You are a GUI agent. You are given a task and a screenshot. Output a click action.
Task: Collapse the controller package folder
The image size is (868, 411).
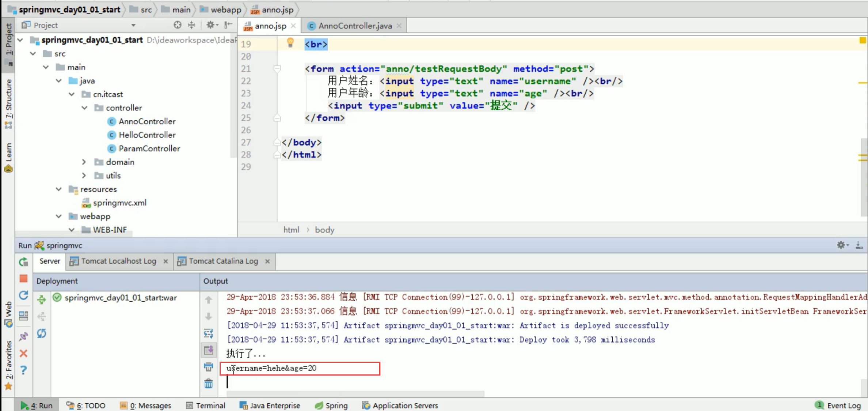pyautogui.click(x=85, y=108)
